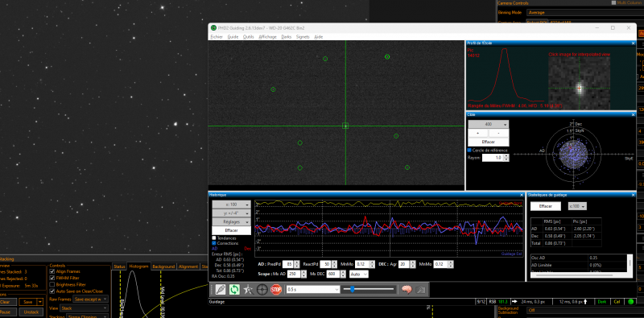Open the Darks menu
The width and height of the screenshot is (644, 318).
pos(287,37)
